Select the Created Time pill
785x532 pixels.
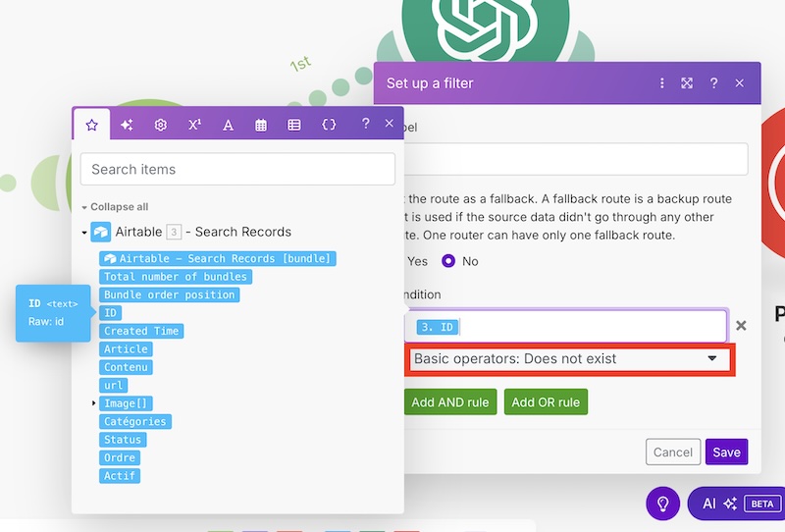(141, 331)
